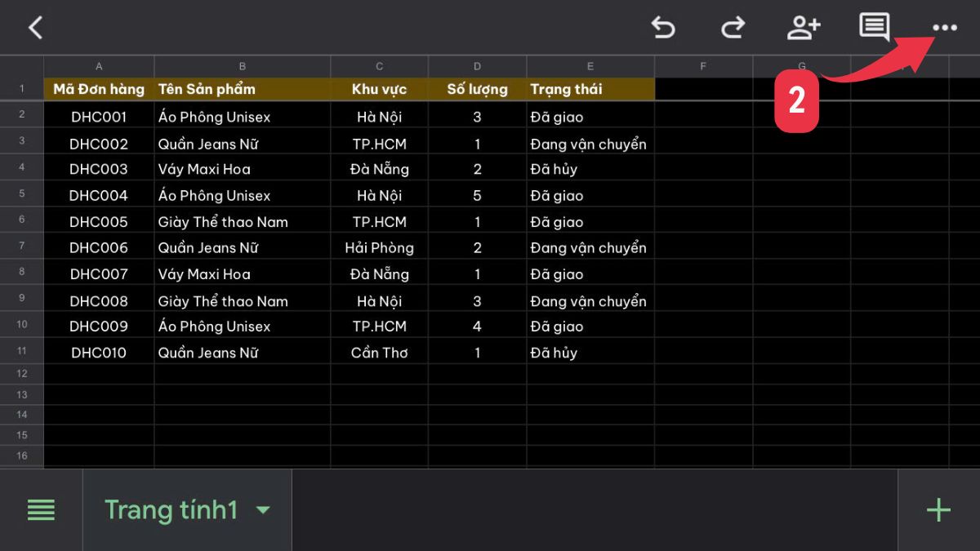
Task: Open the Comments icon
Action: pyautogui.click(x=873, y=27)
